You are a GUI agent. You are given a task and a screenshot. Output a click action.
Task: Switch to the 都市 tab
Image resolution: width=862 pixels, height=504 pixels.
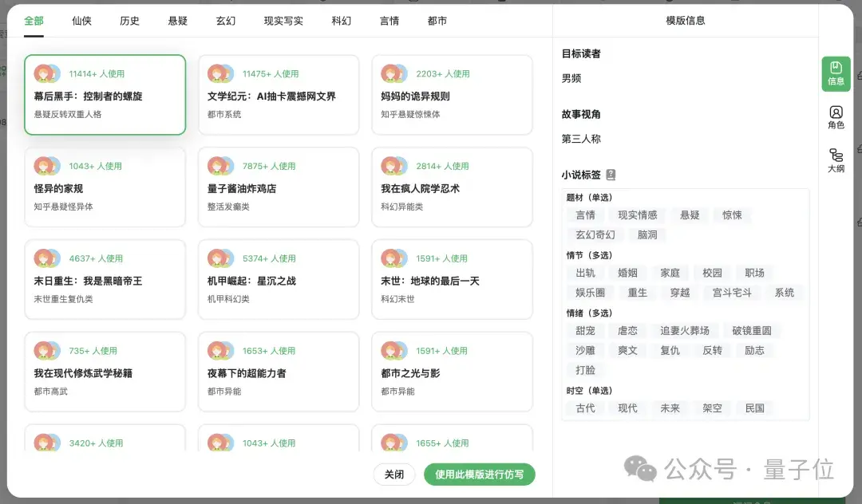point(437,20)
